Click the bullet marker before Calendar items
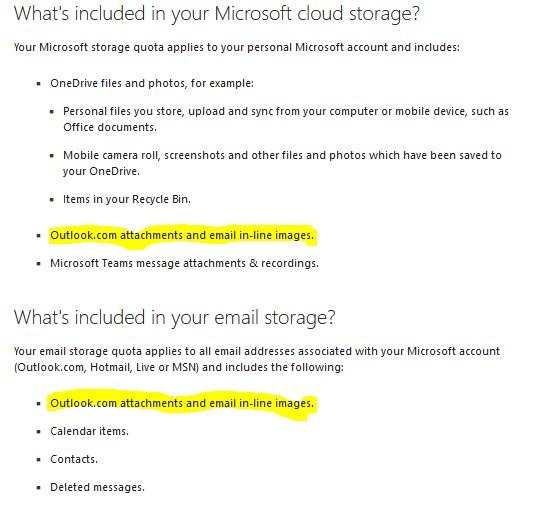Screen dimensions: 534x518 38,432
